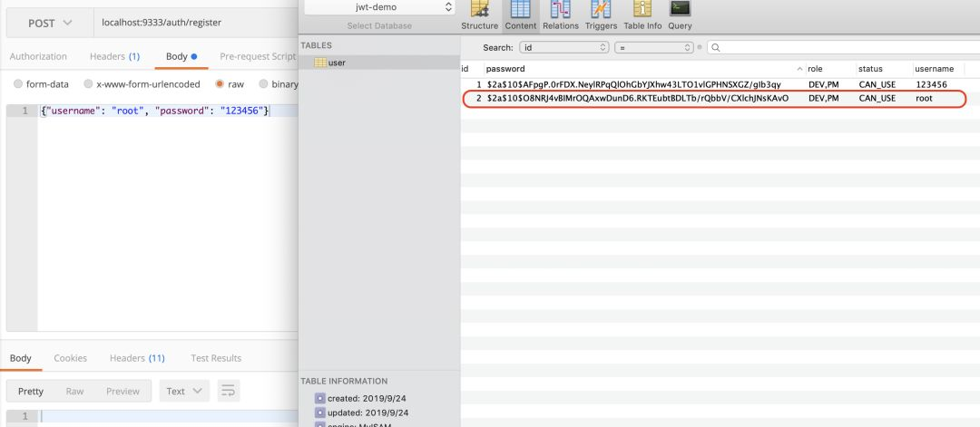Screen dimensions: 980x427
Task: Switch to the Authorization request tab
Action: point(38,56)
